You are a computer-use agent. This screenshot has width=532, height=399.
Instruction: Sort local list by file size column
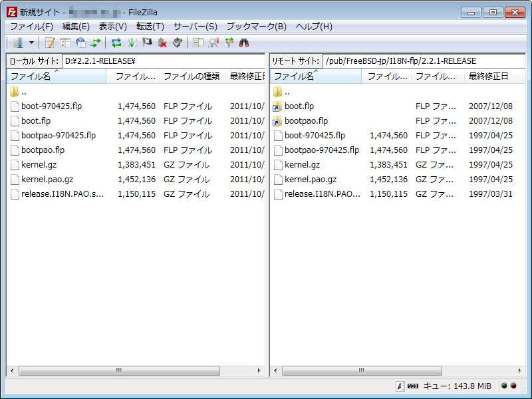(x=132, y=76)
